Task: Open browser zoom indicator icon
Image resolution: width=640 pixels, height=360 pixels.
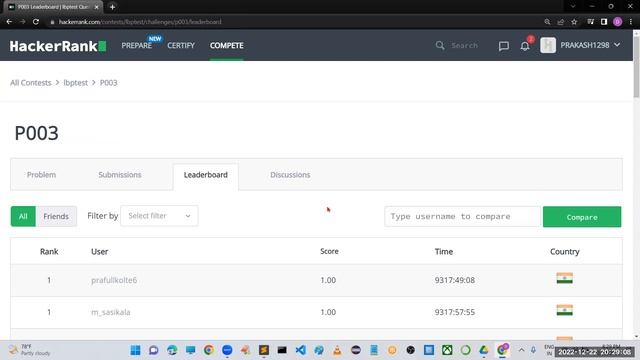Action: 547,22
